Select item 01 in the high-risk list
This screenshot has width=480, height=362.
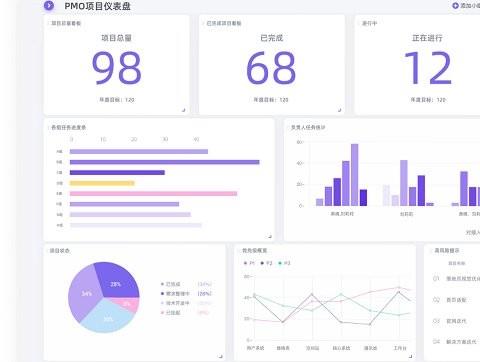456,278
